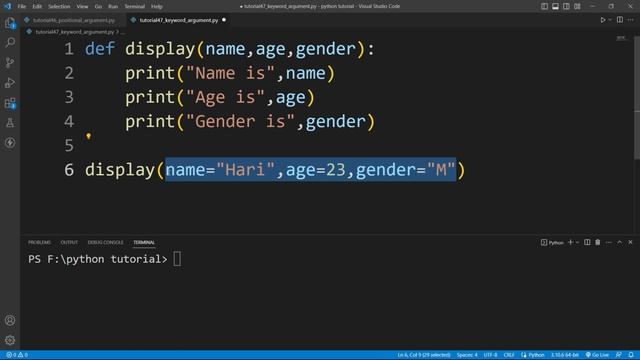Open the Explorer view in activity bar
Screen dimensions: 640x360
[x=10, y=23]
